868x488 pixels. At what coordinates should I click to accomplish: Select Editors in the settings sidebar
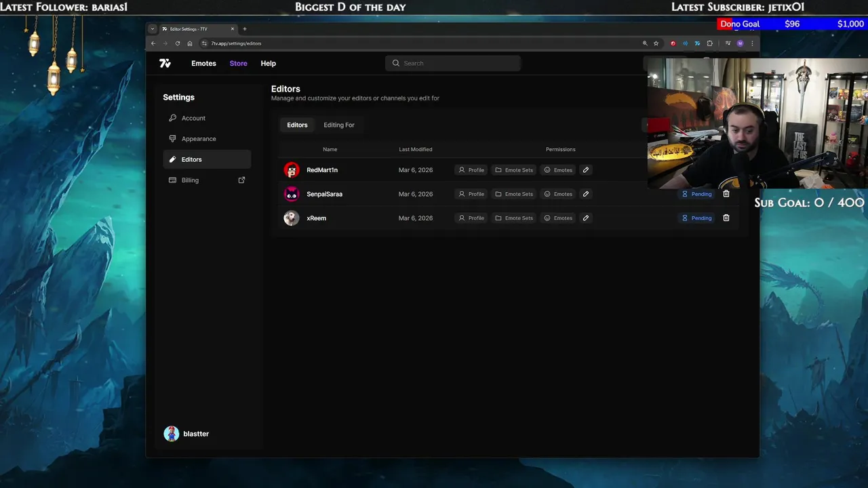pos(207,159)
